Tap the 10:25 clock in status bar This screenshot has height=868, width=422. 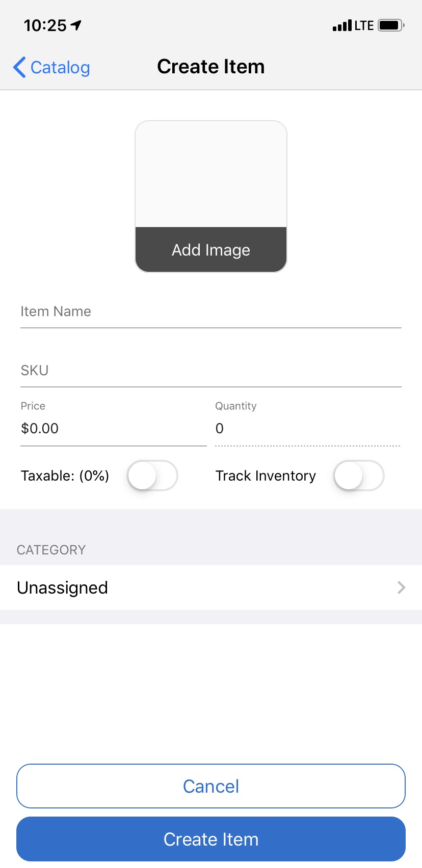(x=45, y=25)
